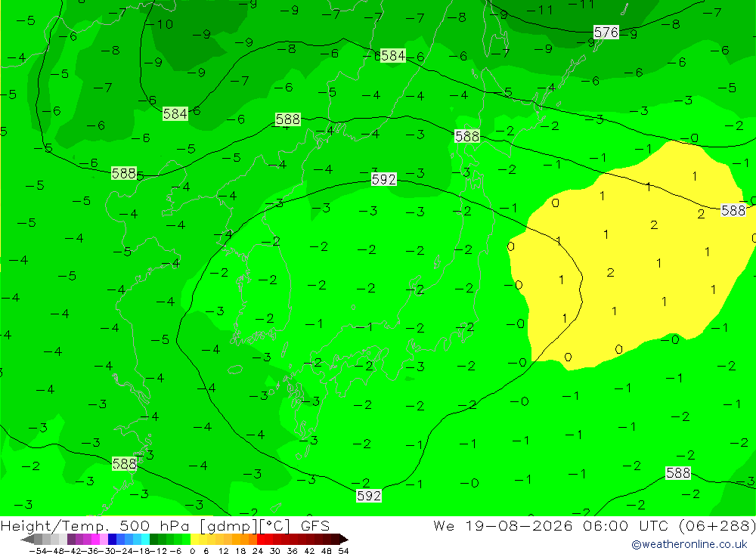Click the 588 label in the bottom-right corner
The height and width of the screenshot is (554, 756).
pyautogui.click(x=678, y=473)
